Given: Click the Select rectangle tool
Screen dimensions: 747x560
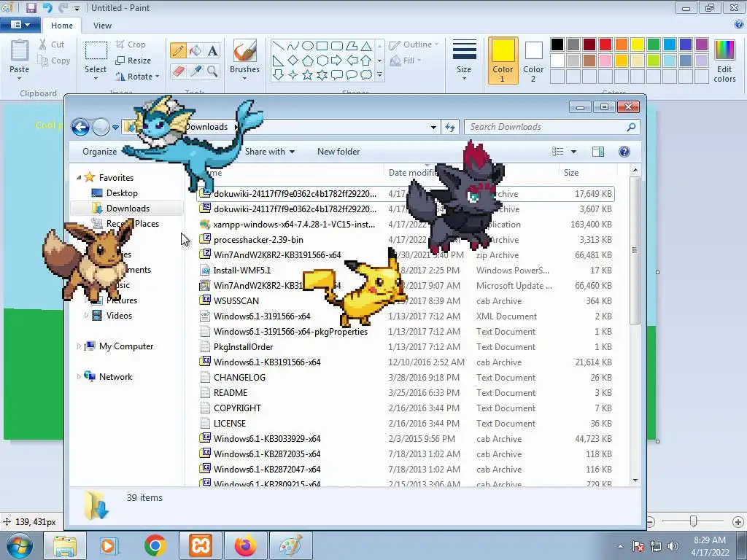Looking at the screenshot, I should 96,52.
